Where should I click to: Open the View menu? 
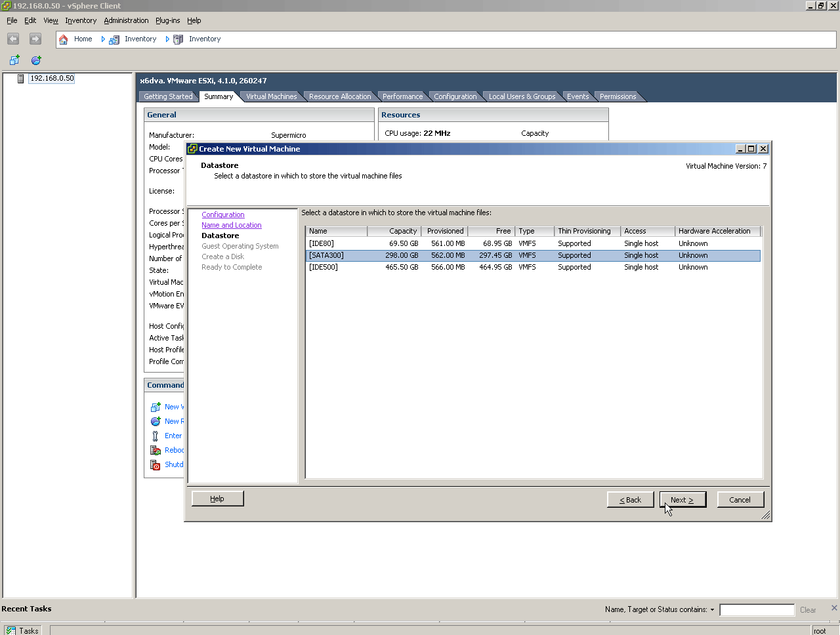51,21
